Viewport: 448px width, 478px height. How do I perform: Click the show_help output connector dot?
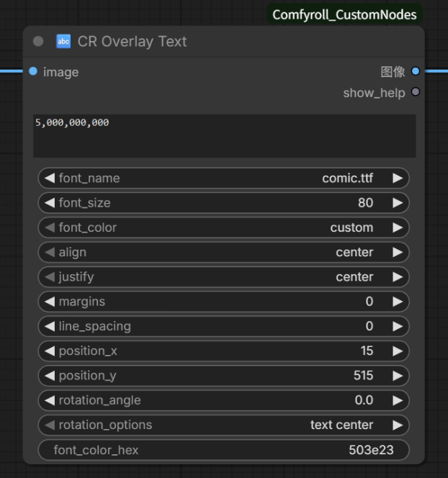coord(416,91)
